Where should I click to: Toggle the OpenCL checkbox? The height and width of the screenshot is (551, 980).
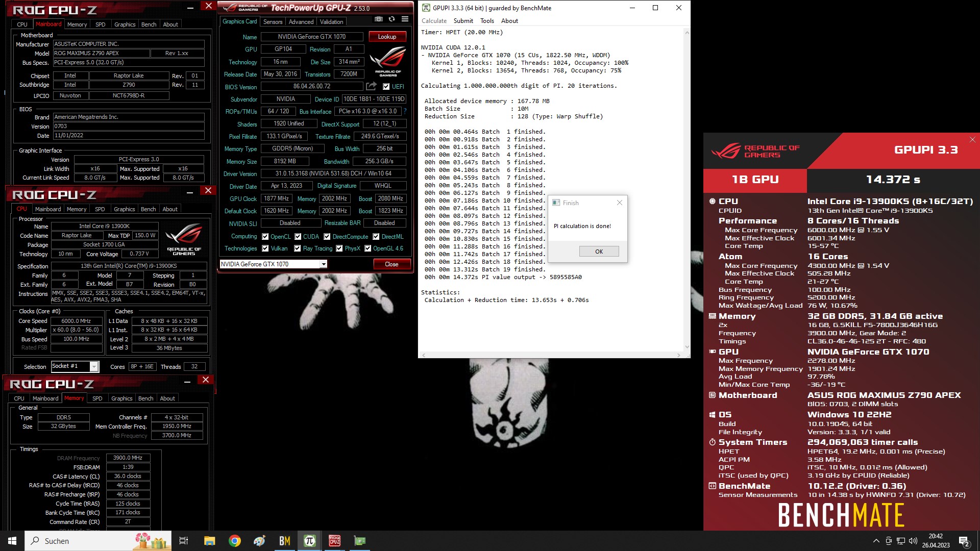265,237
